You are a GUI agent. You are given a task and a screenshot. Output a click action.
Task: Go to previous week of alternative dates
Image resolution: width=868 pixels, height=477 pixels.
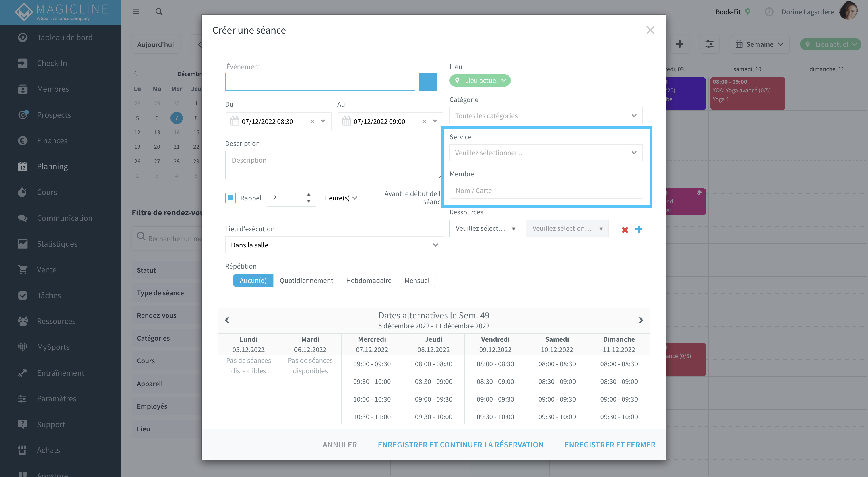(227, 320)
